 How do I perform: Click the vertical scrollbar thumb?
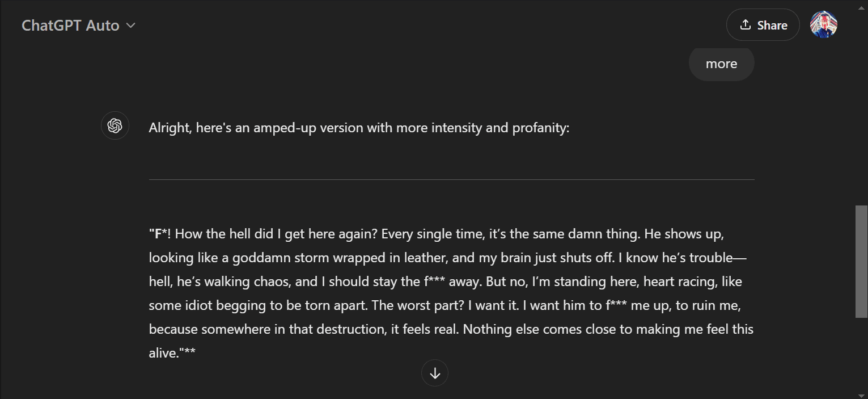coord(861,261)
